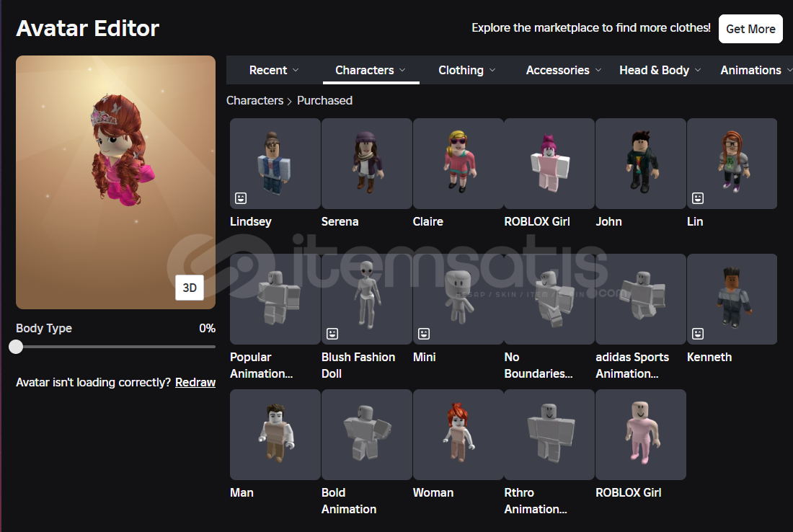Select the Lin character thumbnail
This screenshot has width=793, height=532.
click(x=732, y=164)
